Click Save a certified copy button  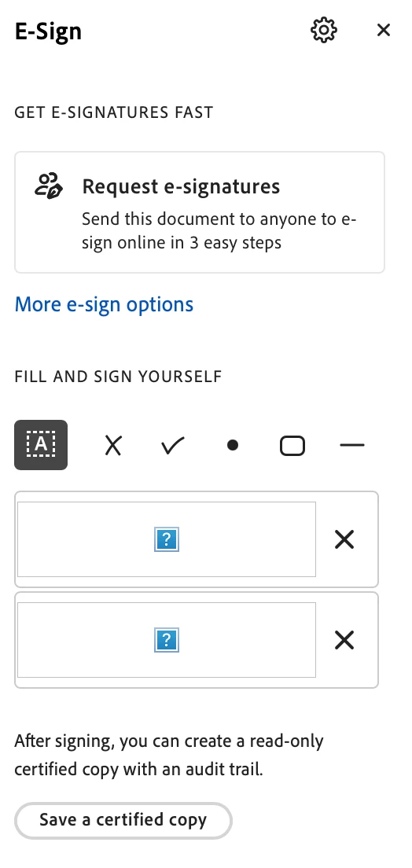click(123, 820)
